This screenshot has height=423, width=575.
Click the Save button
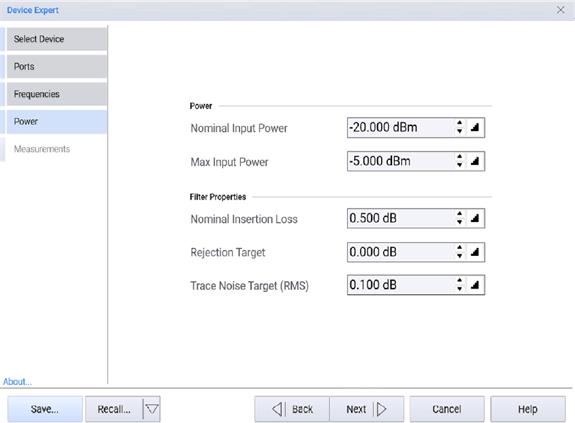(45, 409)
